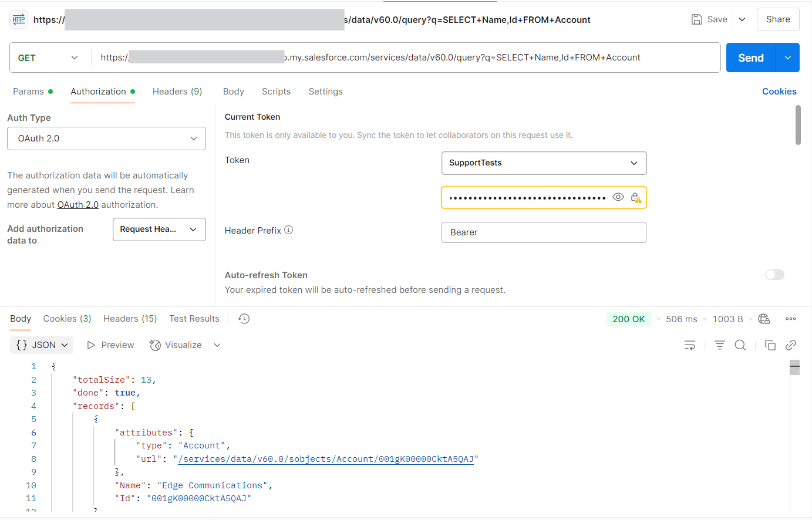Click the HTTP request badge icon top left
The image size is (812, 520).
tap(18, 19)
